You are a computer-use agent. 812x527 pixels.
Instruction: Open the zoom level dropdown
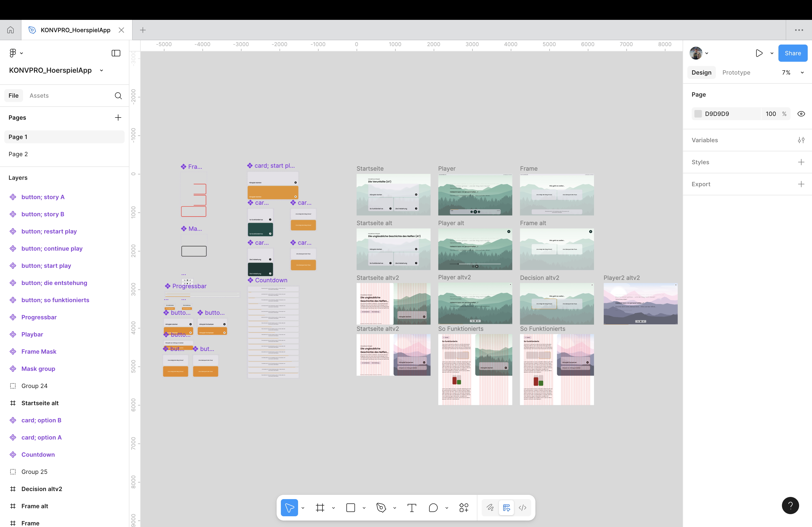pos(802,73)
